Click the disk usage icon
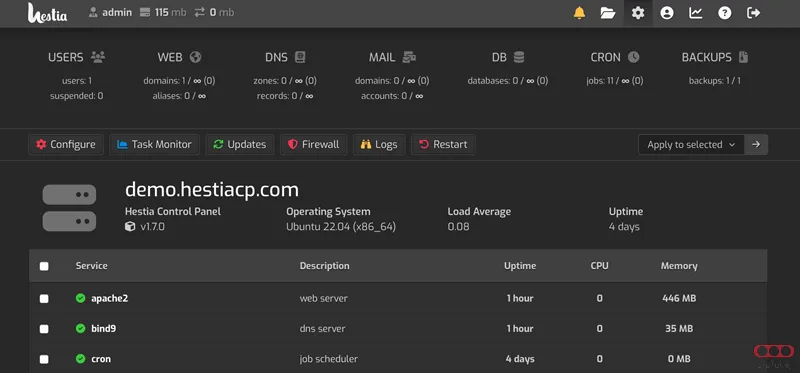 (x=145, y=12)
